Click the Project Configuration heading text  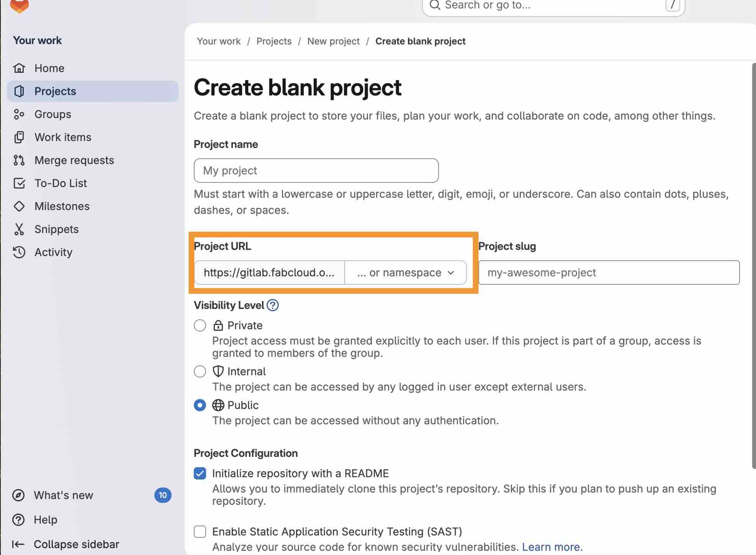point(245,453)
